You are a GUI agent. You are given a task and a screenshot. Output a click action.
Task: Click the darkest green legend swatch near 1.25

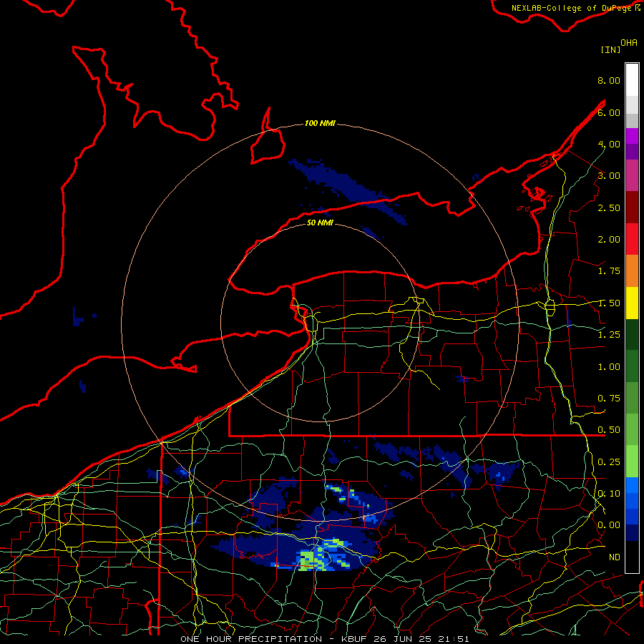click(x=632, y=334)
